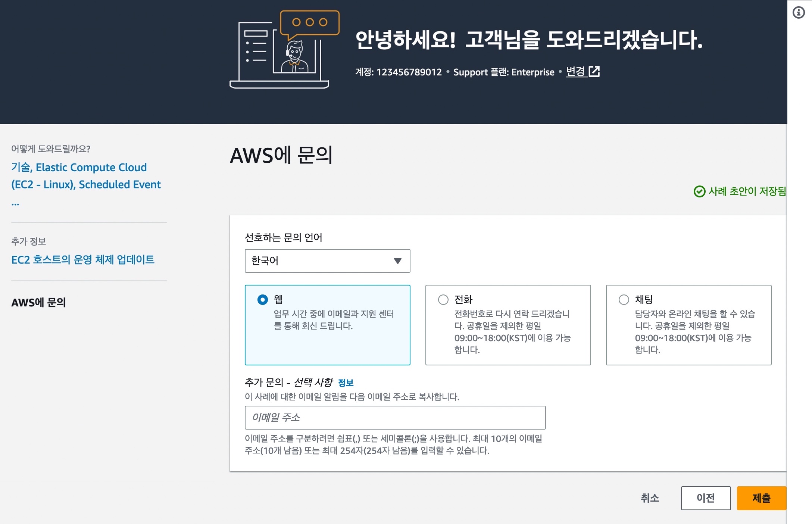
Task: Click the 이전 button
Action: click(706, 498)
